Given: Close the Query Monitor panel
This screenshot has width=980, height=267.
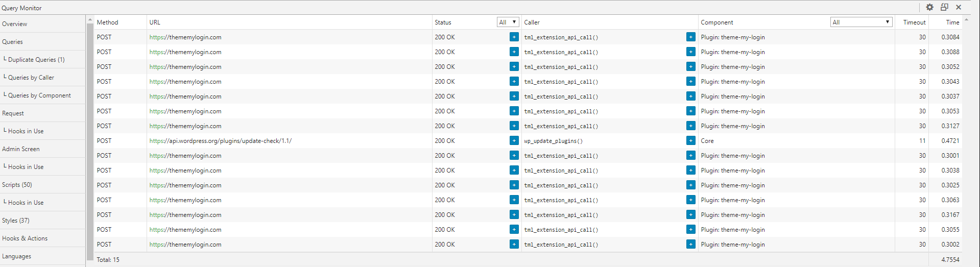Looking at the screenshot, I should pyautogui.click(x=959, y=7).
